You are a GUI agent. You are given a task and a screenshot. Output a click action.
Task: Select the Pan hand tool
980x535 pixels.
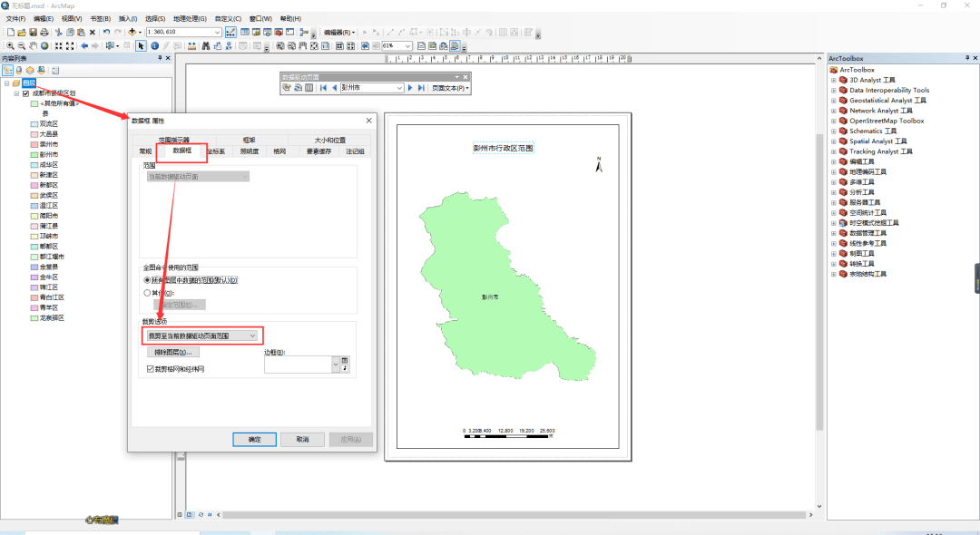33,45
